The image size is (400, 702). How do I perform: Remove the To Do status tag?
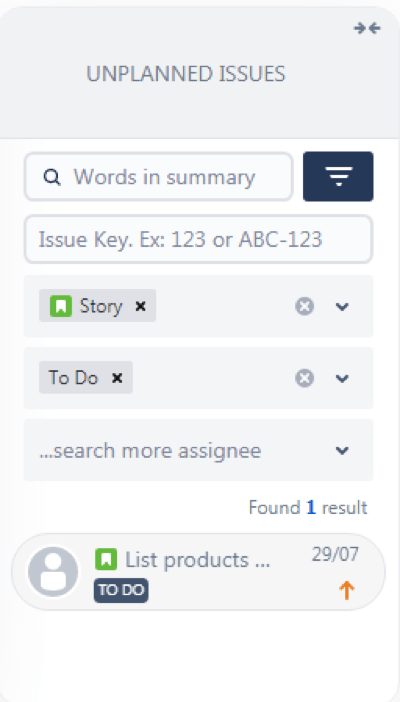point(117,378)
